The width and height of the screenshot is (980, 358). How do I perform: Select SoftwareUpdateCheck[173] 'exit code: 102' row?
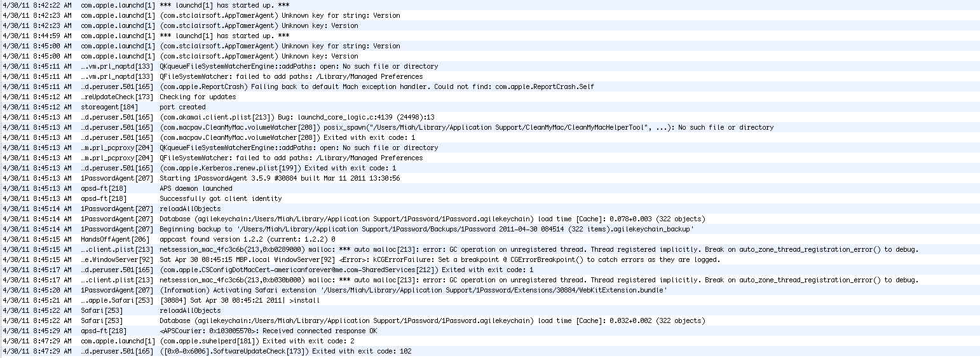coord(490,351)
